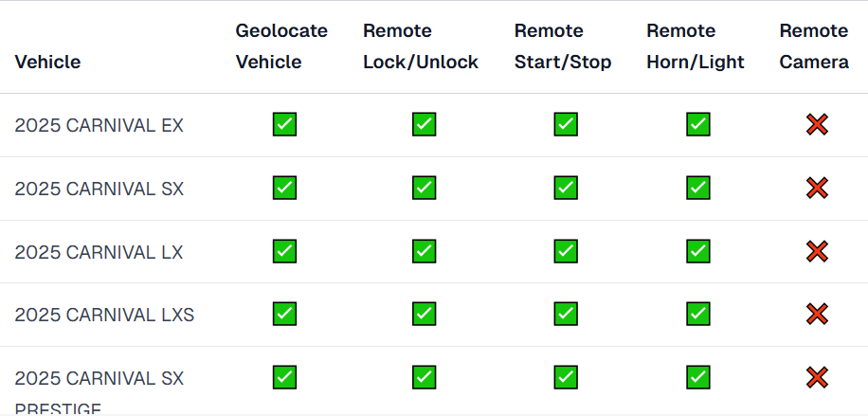This screenshot has height=416, width=868.
Task: Click the Remote Camera column header
Action: [814, 46]
